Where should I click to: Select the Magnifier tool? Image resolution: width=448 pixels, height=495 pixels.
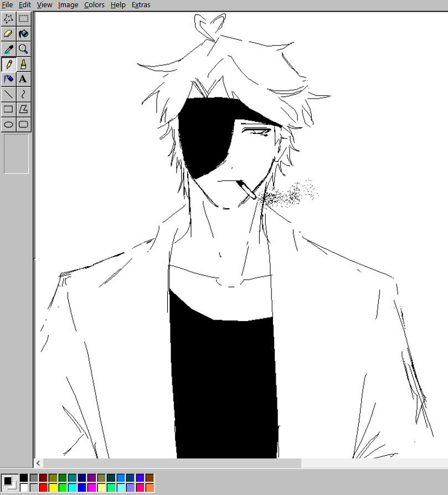[x=24, y=49]
